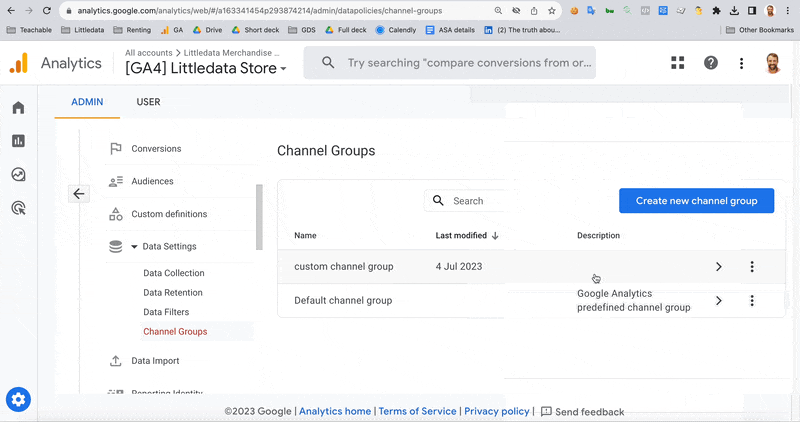Open Data Retention settings
The height and width of the screenshot is (422, 800).
click(172, 292)
